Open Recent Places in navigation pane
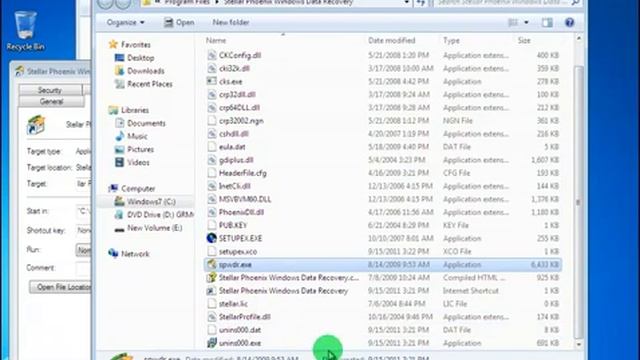 tap(149, 84)
